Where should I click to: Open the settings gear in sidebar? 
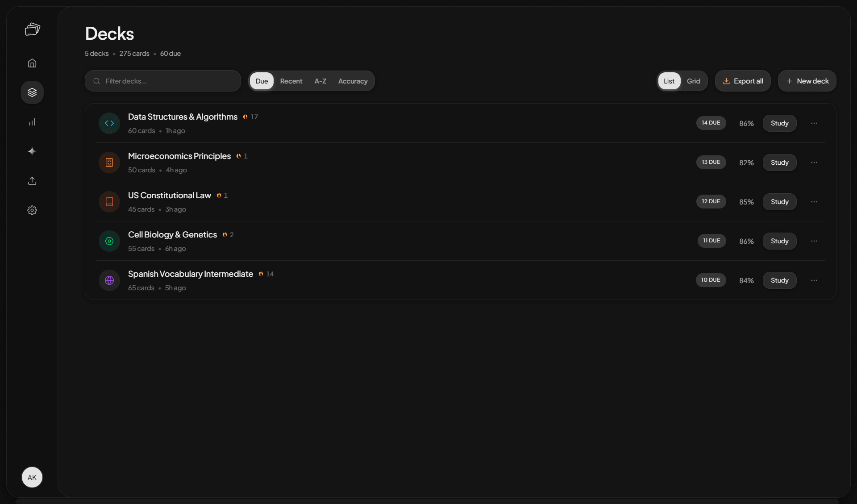point(32,210)
